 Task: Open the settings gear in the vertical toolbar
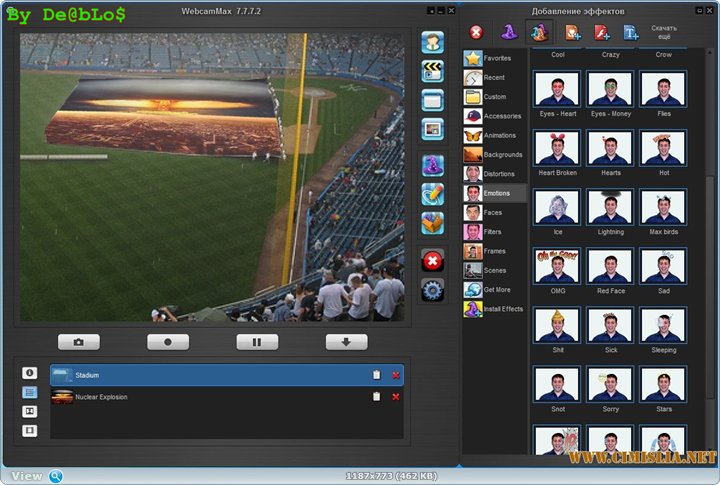432,291
